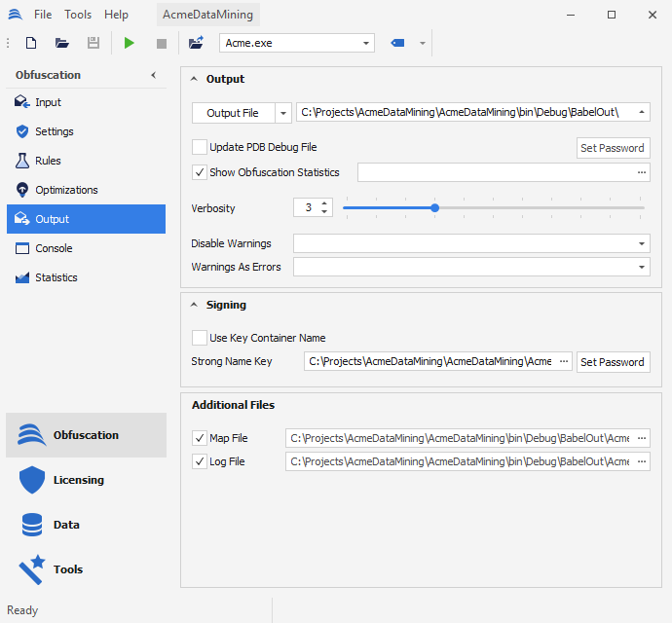Switch to the Licensing shield section
The width and height of the screenshot is (672, 623).
(x=78, y=480)
